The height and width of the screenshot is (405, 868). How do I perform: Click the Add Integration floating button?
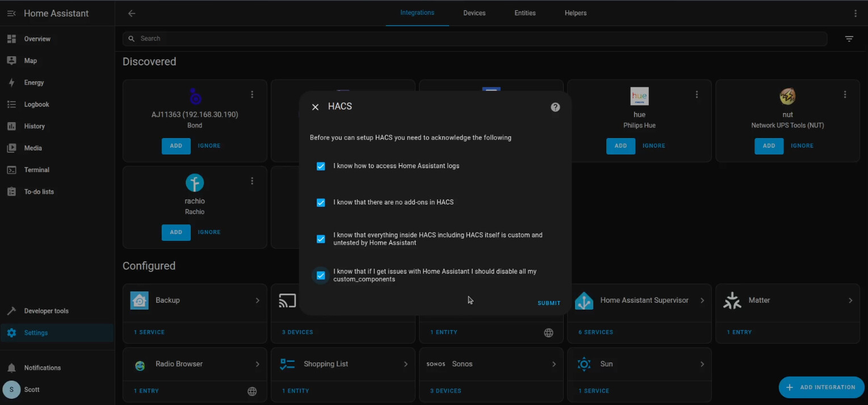pos(821,387)
